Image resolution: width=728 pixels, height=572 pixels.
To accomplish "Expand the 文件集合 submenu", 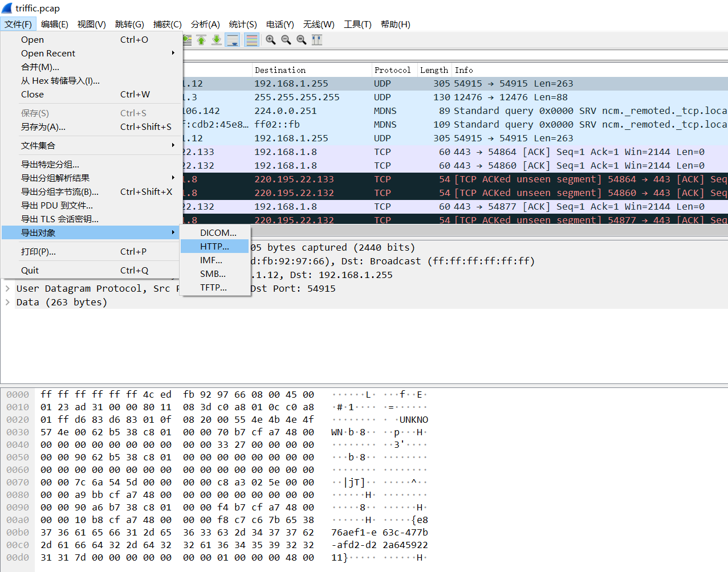I will [90, 146].
